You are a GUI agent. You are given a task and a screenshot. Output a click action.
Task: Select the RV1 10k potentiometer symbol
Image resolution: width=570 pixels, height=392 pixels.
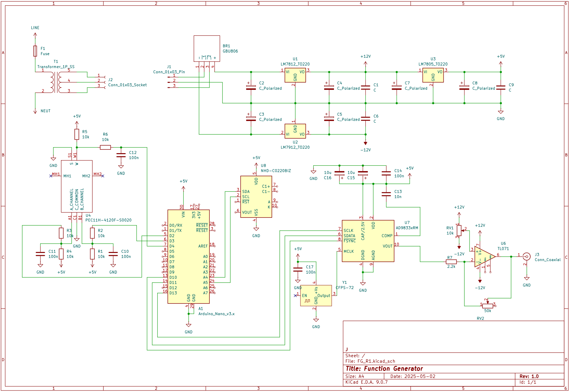pos(459,231)
